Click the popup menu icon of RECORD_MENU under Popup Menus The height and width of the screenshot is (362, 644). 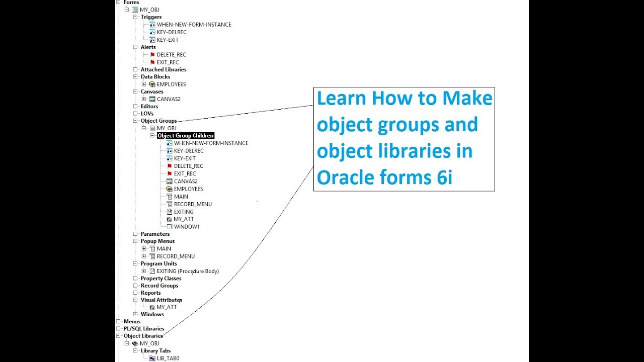[x=152, y=256]
